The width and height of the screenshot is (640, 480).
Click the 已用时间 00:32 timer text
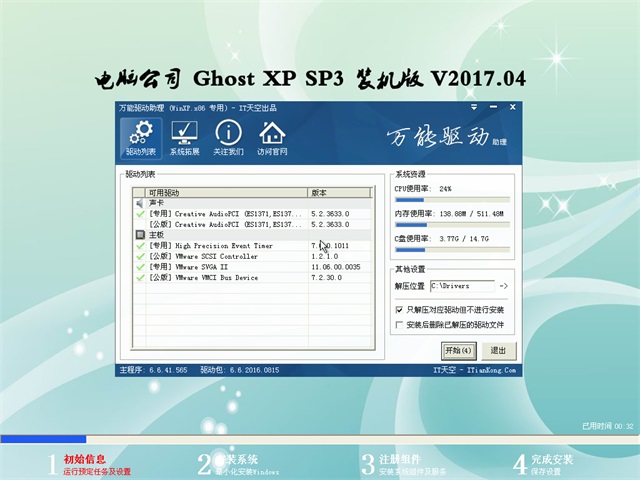pyautogui.click(x=608, y=426)
